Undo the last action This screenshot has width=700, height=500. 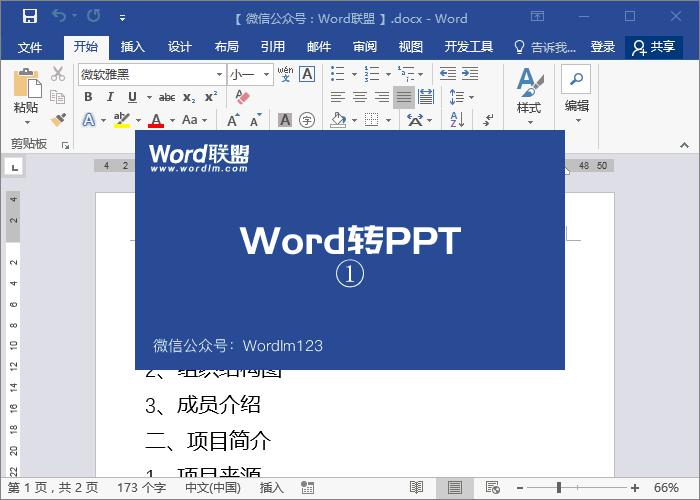tap(58, 17)
